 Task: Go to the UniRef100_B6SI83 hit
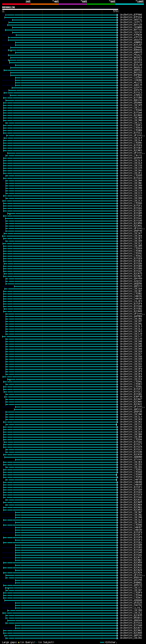point(131,72)
